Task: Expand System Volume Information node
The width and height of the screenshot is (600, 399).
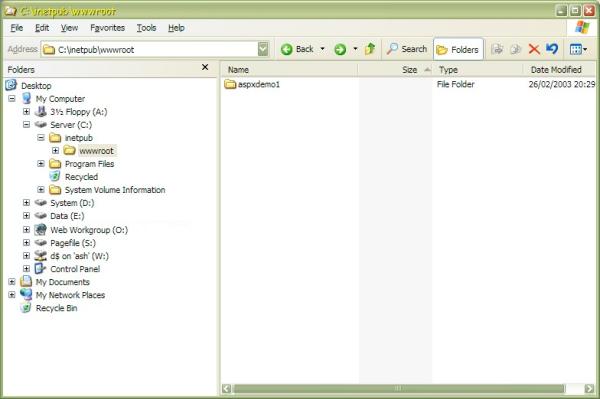Action: 41,190
